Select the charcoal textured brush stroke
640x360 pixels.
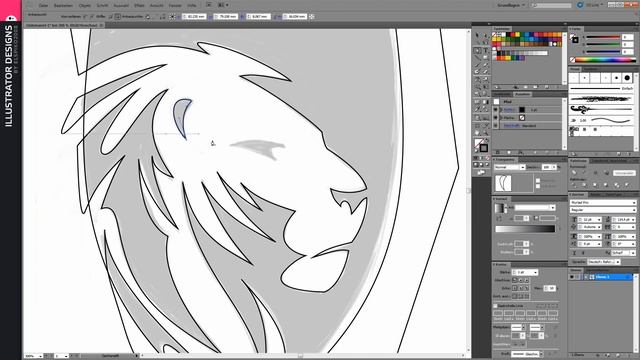pos(601,99)
